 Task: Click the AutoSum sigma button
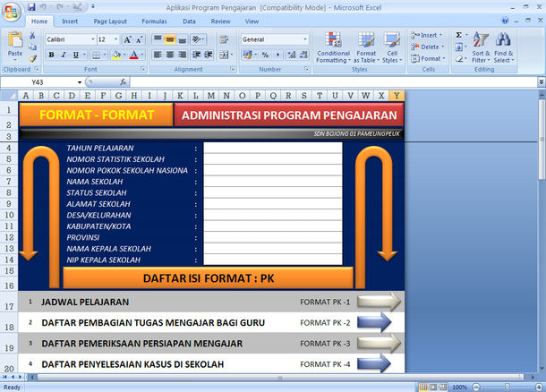click(459, 35)
